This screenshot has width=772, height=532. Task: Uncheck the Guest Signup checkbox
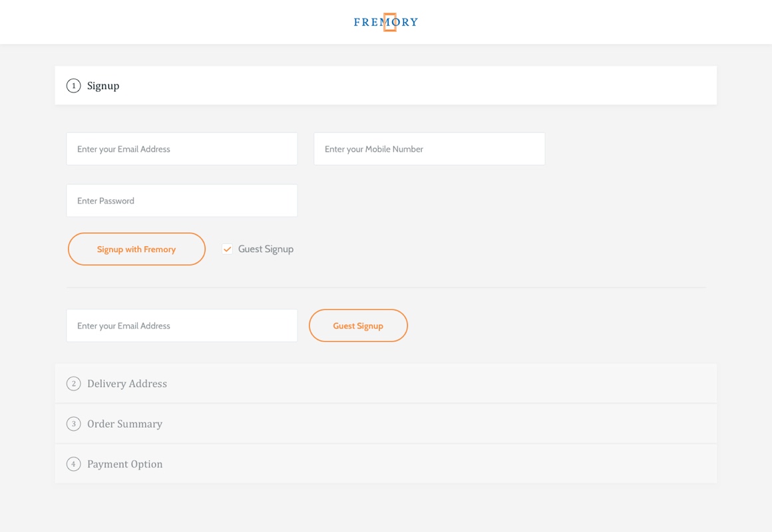click(x=227, y=249)
